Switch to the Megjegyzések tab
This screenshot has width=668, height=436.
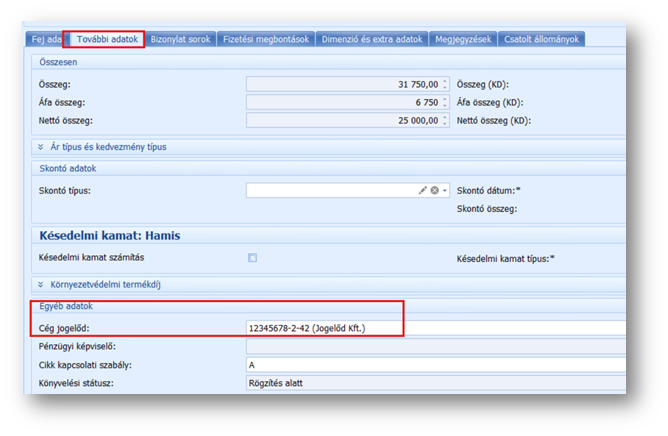pyautogui.click(x=463, y=39)
